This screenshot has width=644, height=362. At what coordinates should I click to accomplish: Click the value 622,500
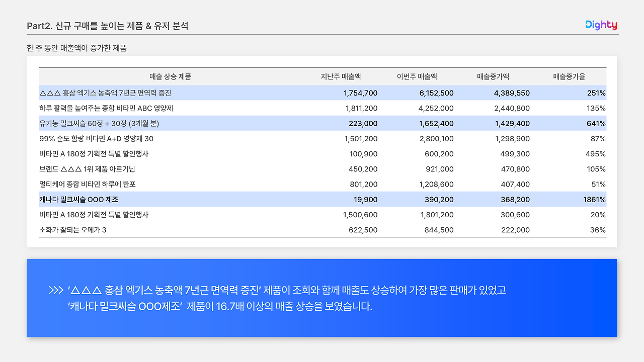(363, 230)
